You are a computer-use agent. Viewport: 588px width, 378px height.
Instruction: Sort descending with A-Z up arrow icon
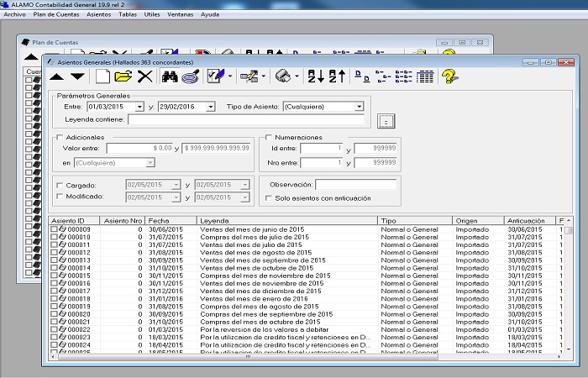click(x=337, y=76)
